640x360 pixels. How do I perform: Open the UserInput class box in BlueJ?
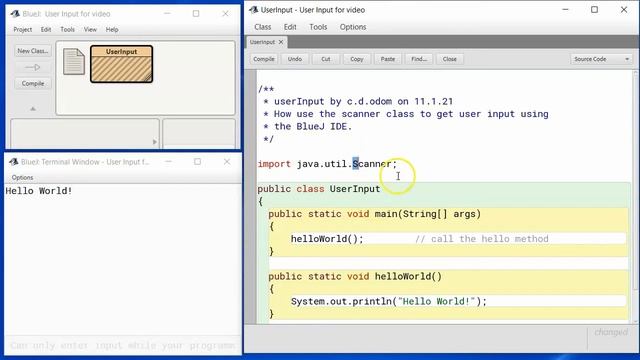(122, 64)
